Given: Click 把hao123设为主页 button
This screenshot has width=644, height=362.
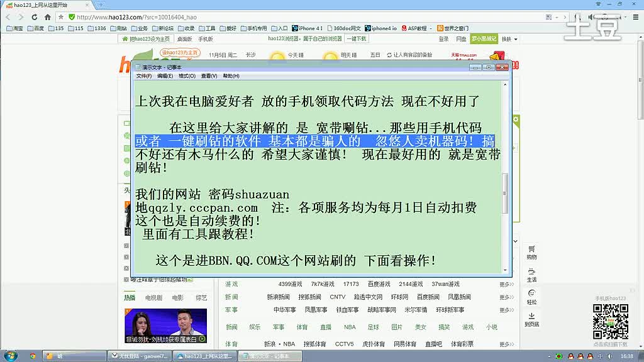Looking at the screenshot, I should click(146, 39).
